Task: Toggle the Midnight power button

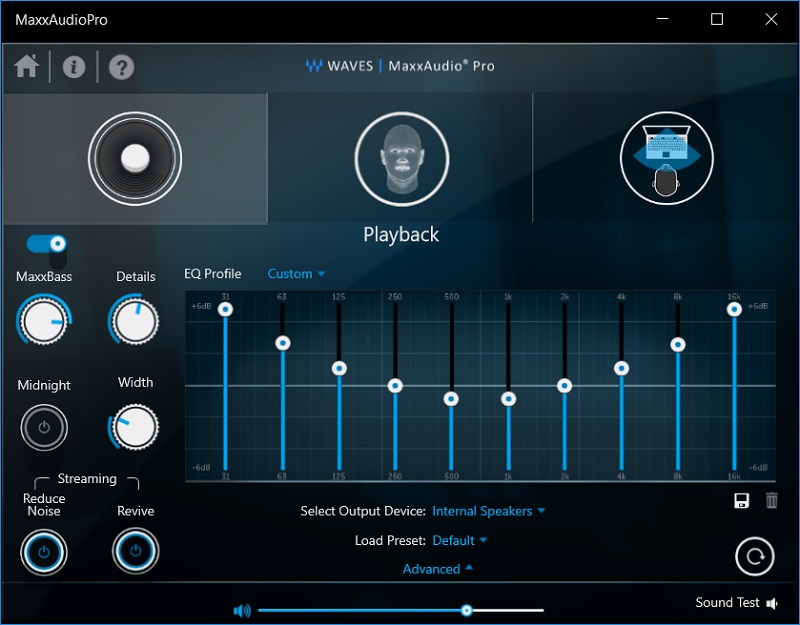Action: point(44,427)
